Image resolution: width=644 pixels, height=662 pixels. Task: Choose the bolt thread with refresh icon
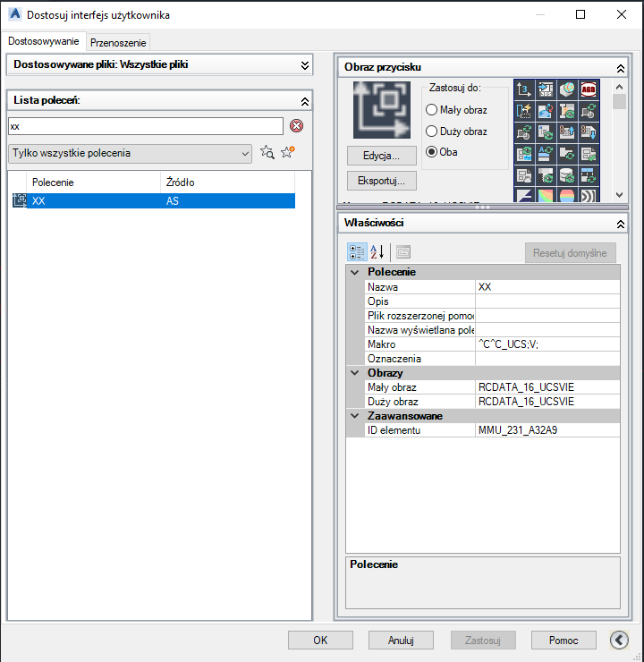tap(546, 175)
